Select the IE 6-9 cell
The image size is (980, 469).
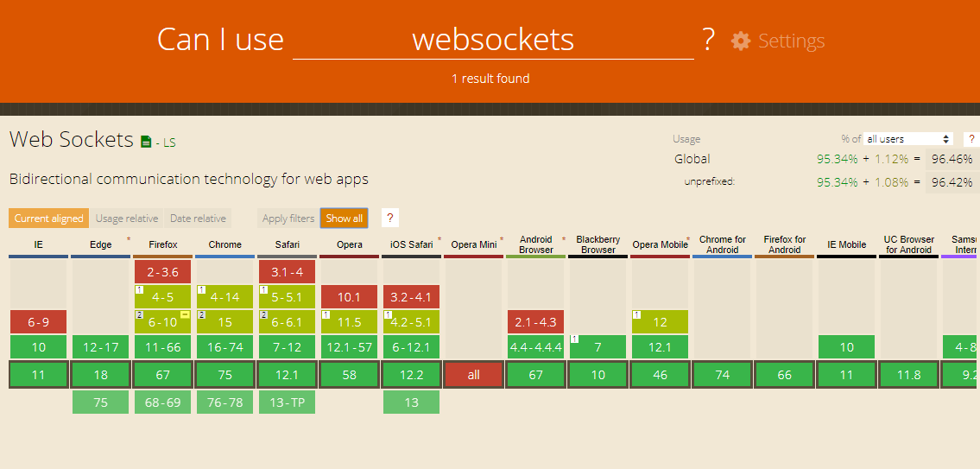[x=38, y=322]
